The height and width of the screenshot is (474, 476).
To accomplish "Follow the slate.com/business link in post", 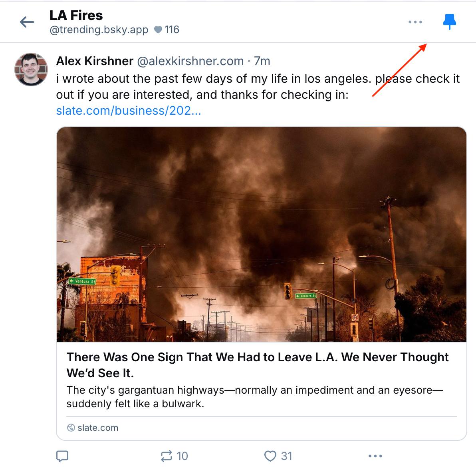I will pyautogui.click(x=129, y=111).
